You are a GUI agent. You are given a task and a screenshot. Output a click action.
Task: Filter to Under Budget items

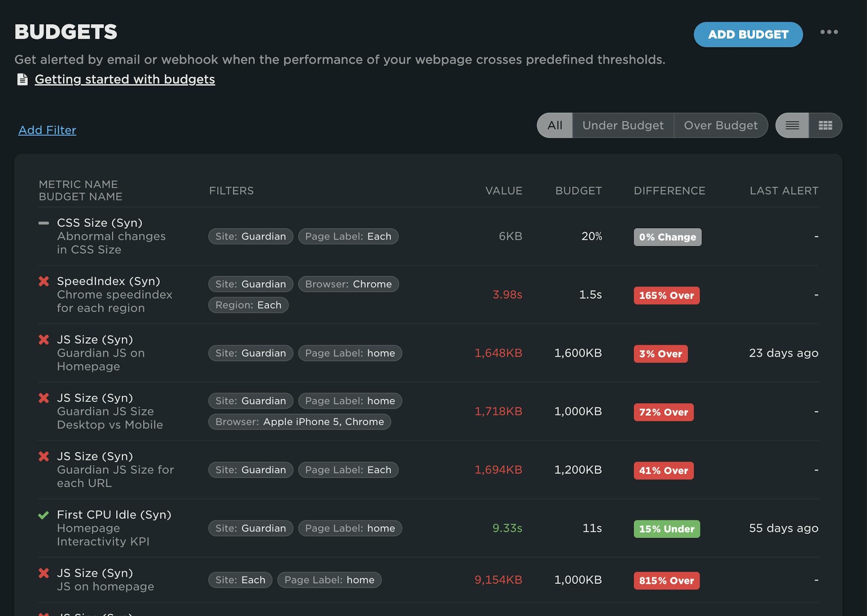(623, 125)
